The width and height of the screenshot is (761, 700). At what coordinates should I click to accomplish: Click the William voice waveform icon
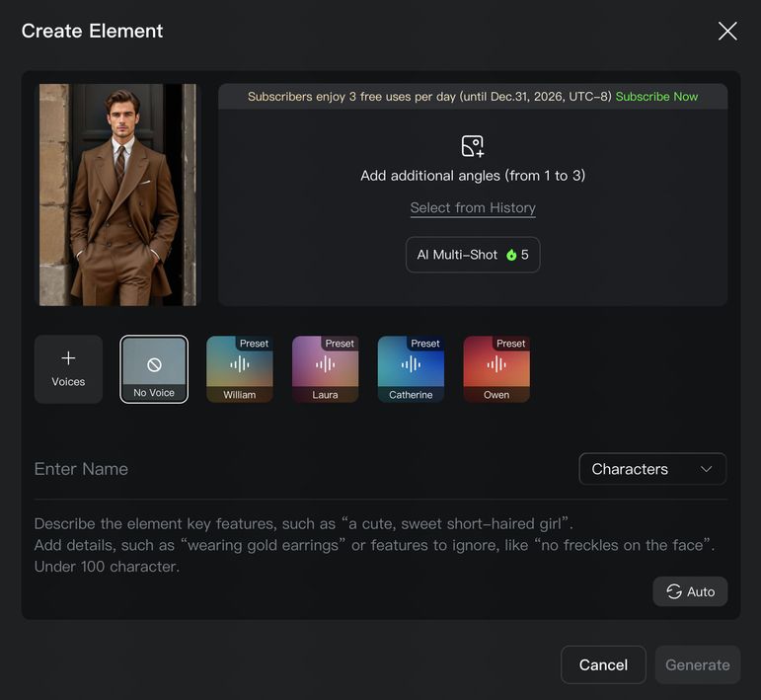(x=239, y=364)
